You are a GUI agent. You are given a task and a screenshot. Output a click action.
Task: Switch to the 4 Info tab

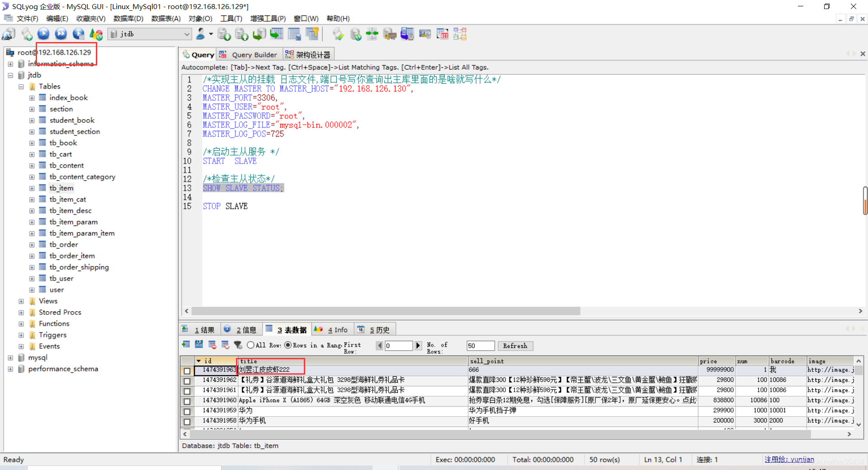click(331, 329)
